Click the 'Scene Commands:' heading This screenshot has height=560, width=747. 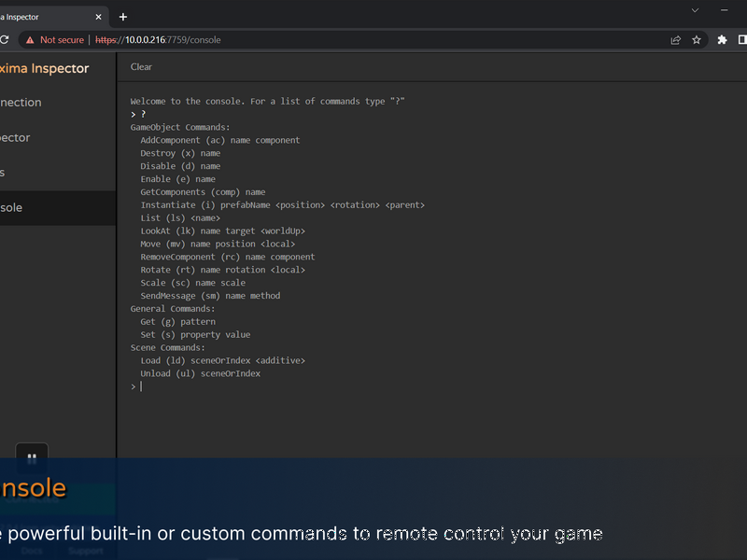[x=168, y=347]
